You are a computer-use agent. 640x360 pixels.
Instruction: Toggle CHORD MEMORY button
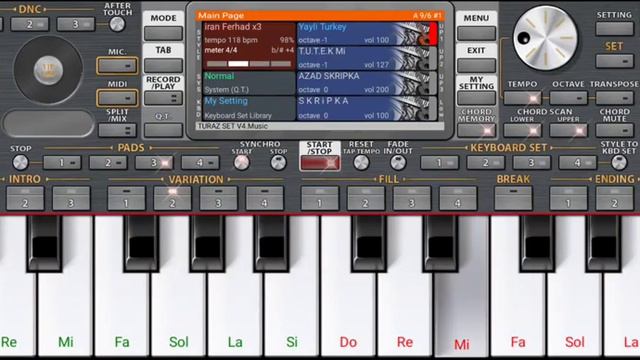pyautogui.click(x=476, y=130)
